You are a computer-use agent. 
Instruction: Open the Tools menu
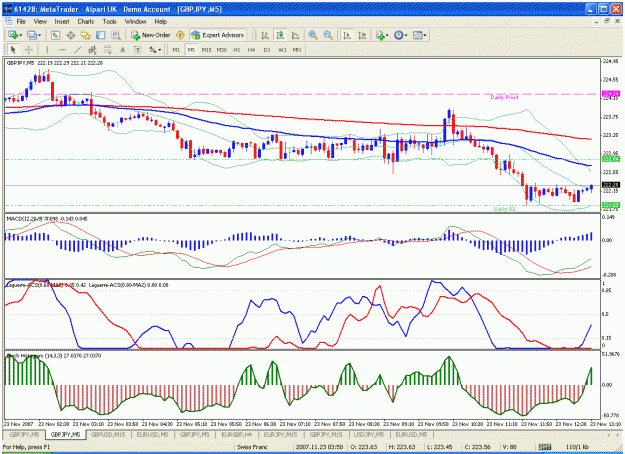point(109,22)
